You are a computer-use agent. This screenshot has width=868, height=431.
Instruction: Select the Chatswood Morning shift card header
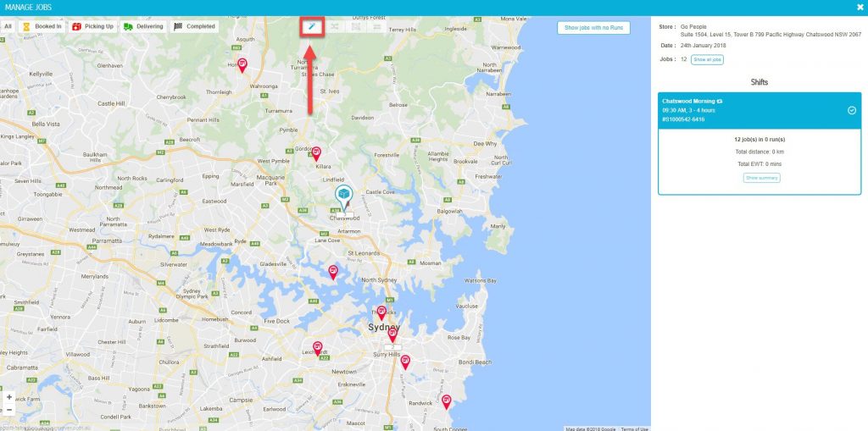click(x=759, y=111)
